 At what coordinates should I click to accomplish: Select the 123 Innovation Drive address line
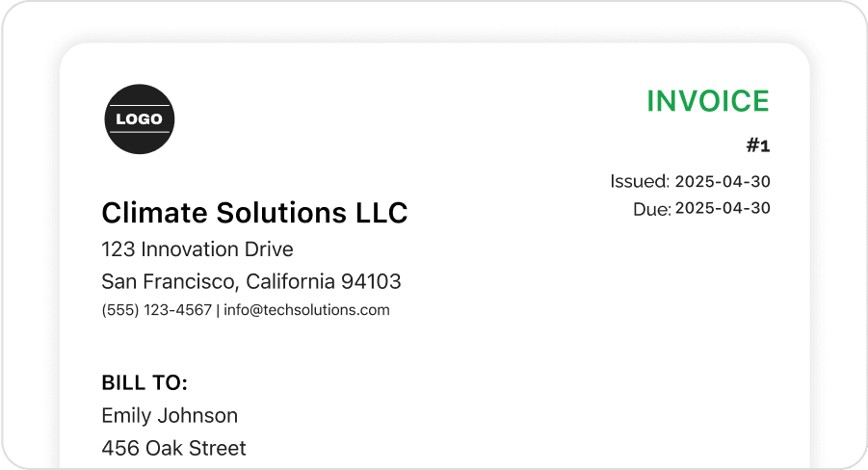(197, 249)
